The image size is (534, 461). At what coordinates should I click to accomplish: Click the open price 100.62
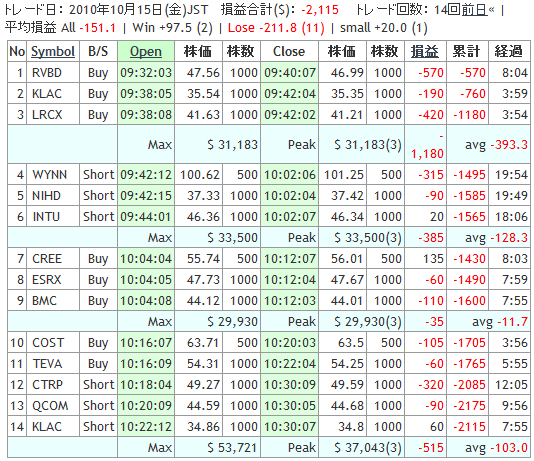point(200,175)
